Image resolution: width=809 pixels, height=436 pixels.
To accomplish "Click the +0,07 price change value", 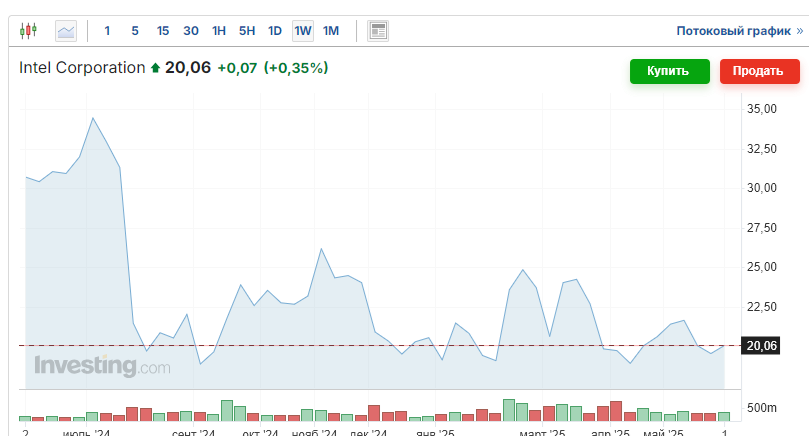I will click(237, 68).
